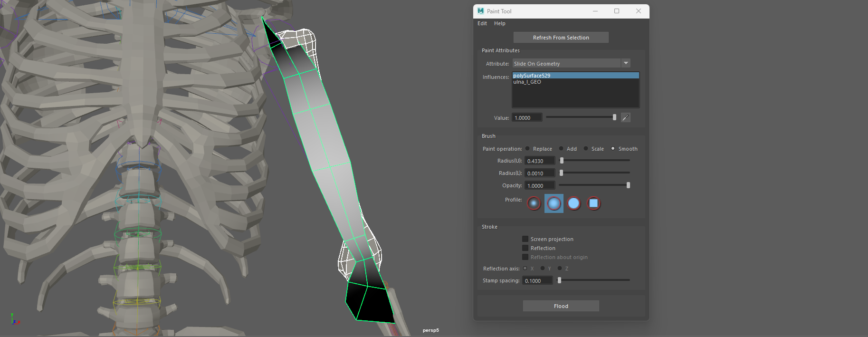Select the Gaussian brush profile icon
Image resolution: width=868 pixels, height=337 pixels.
coord(534,203)
